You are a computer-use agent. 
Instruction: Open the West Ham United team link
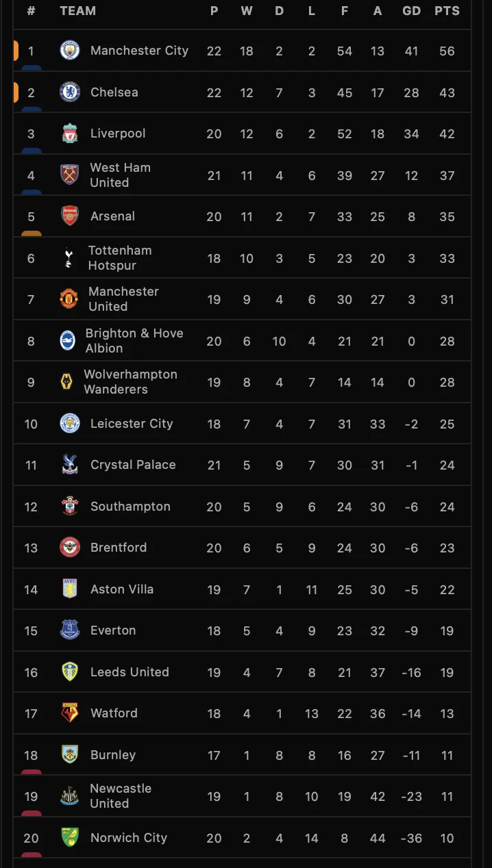[120, 175]
